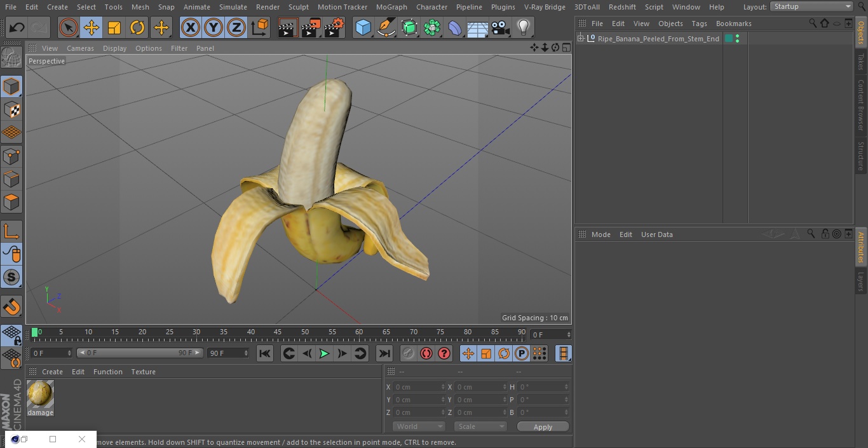868x448 pixels.
Task: Select the Live Selection tool
Action: 69,27
